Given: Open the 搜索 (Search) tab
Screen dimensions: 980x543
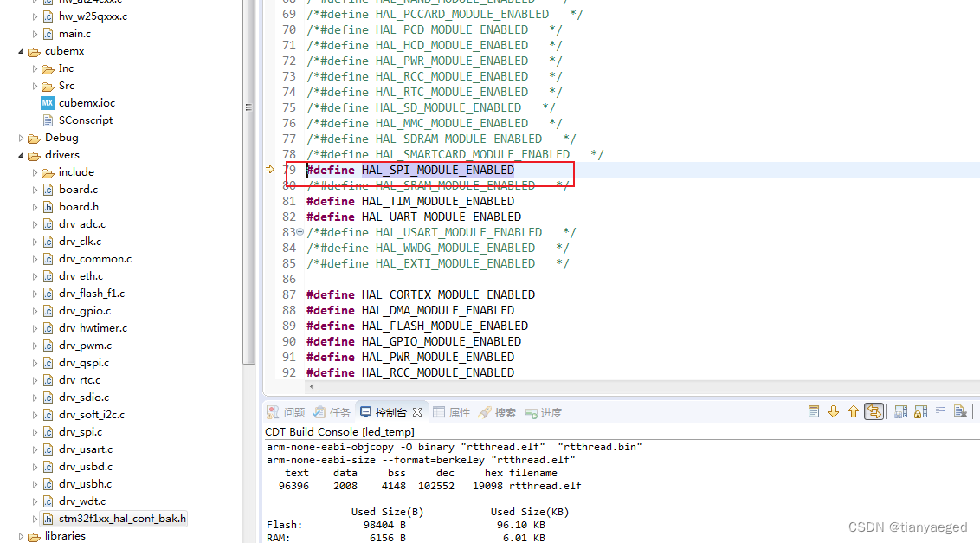Looking at the screenshot, I should [x=505, y=412].
